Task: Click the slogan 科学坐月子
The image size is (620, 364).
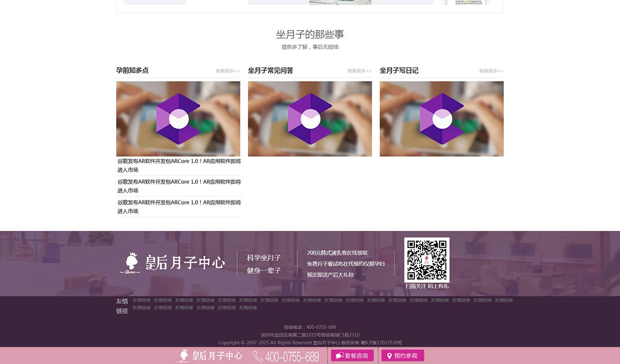Action: coord(264,258)
